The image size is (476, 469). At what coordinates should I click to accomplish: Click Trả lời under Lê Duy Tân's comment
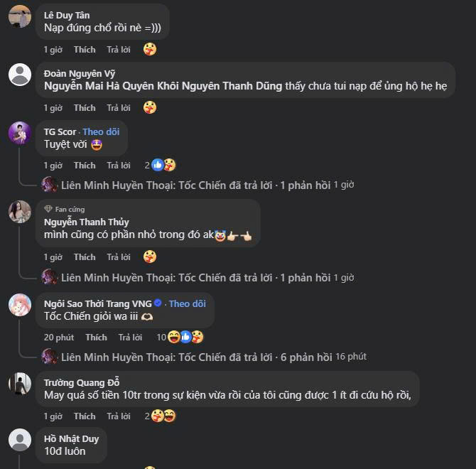point(119,50)
